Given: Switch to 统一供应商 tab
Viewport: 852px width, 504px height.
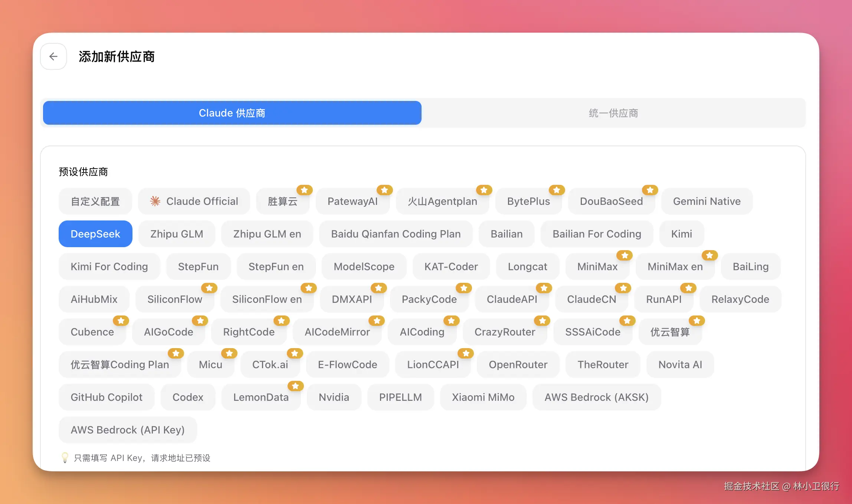Looking at the screenshot, I should click(x=613, y=113).
